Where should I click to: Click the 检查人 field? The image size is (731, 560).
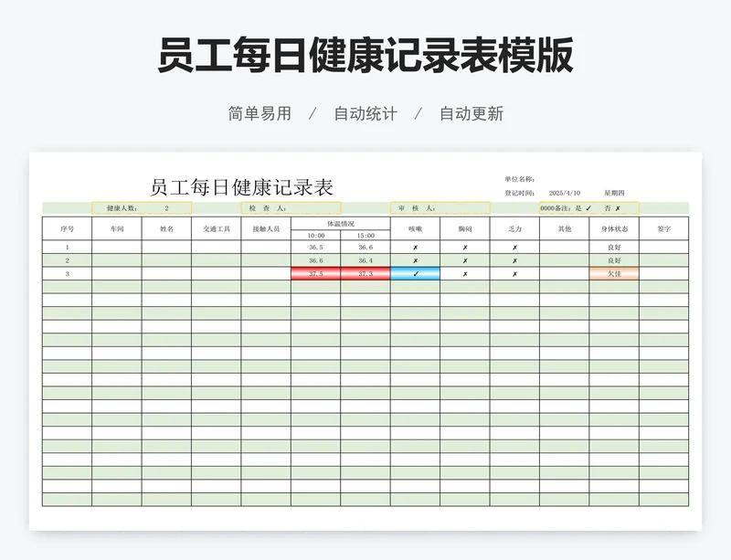point(291,208)
